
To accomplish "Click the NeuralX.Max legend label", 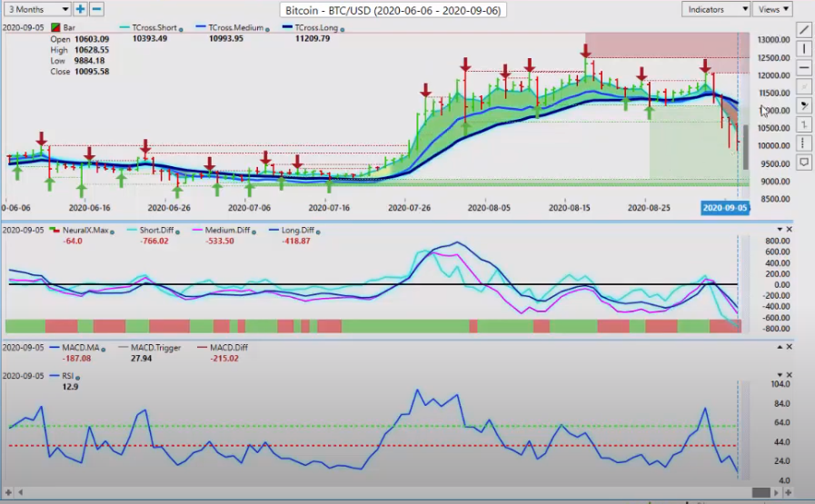I will pos(85,230).
